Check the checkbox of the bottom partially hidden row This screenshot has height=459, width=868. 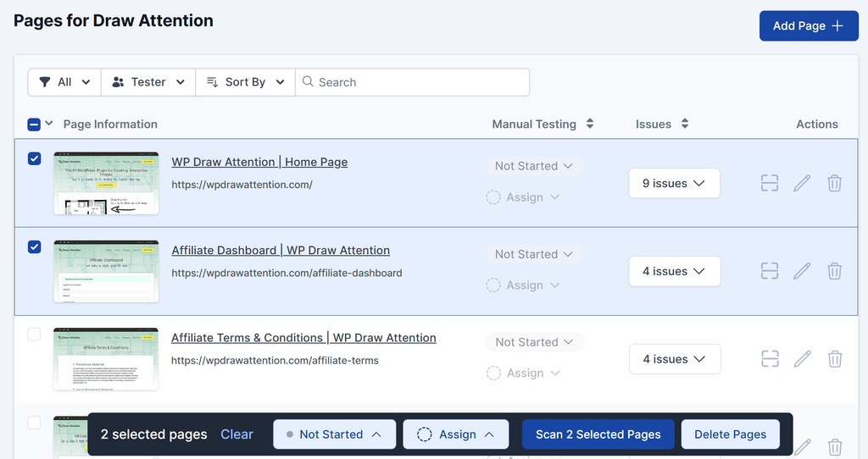click(34, 423)
